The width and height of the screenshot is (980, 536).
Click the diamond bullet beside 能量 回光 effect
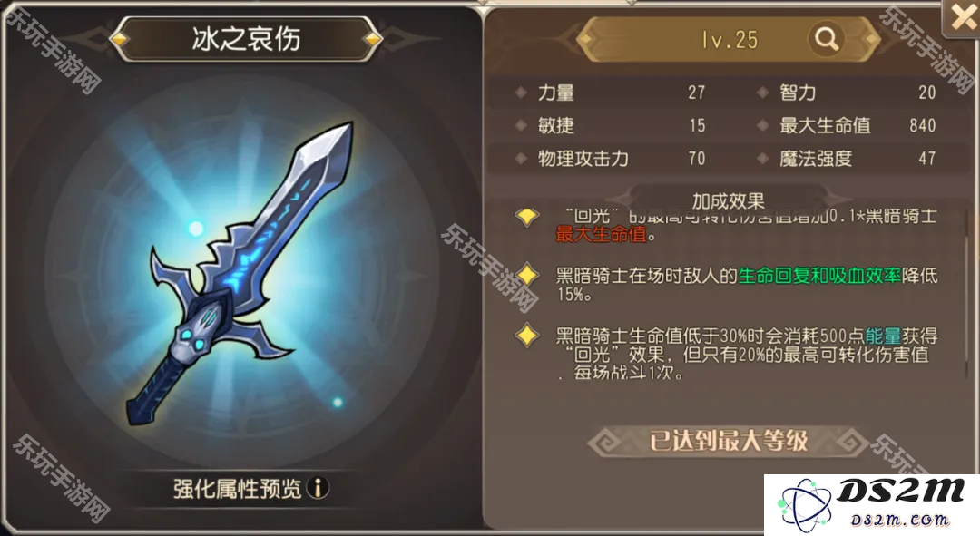point(527,336)
